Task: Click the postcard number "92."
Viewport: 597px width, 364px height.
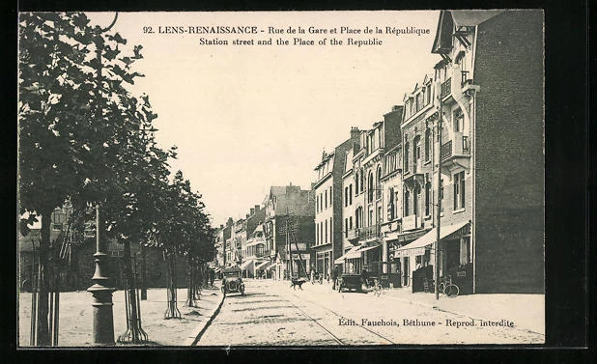Action: click(x=149, y=31)
